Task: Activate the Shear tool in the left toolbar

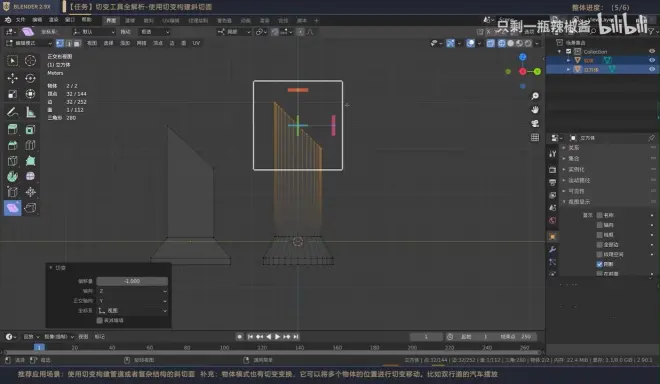Action: 12,208
